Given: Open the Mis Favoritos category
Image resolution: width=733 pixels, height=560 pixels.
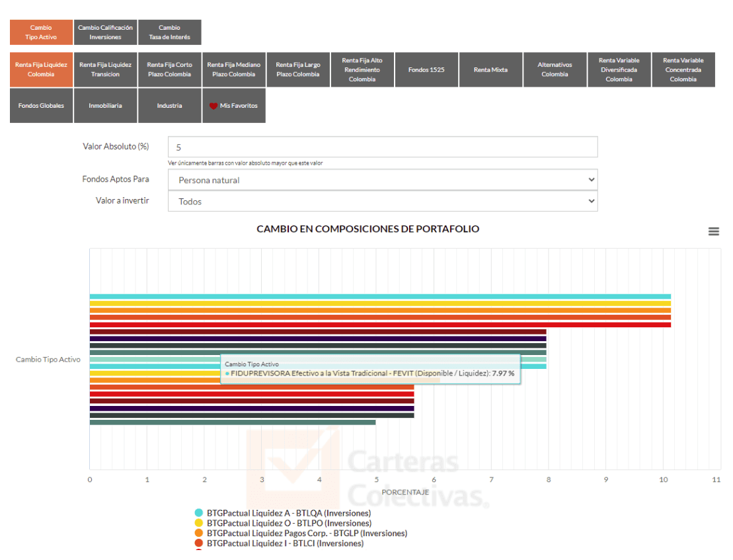Looking at the screenshot, I should [234, 106].
